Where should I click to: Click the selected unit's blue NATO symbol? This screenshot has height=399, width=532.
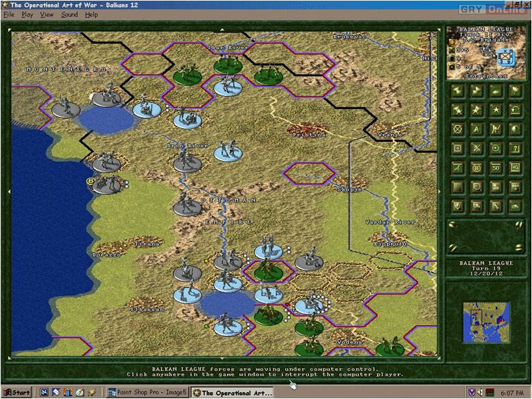click(x=505, y=57)
